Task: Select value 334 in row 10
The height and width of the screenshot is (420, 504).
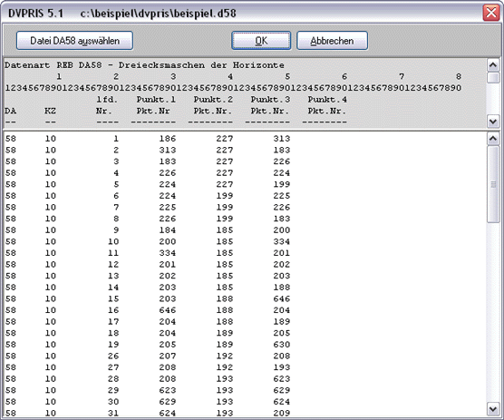Action: click(282, 241)
